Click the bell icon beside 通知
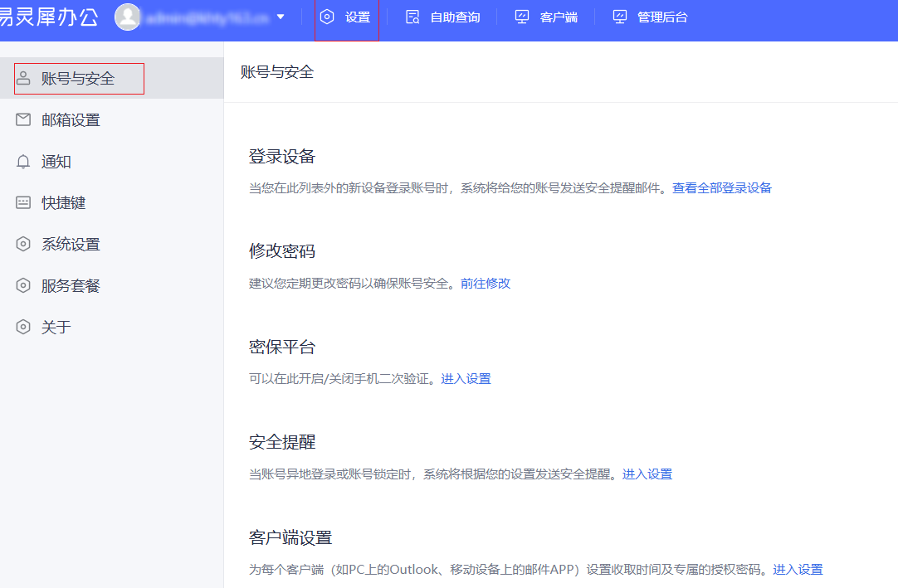 pyautogui.click(x=23, y=162)
